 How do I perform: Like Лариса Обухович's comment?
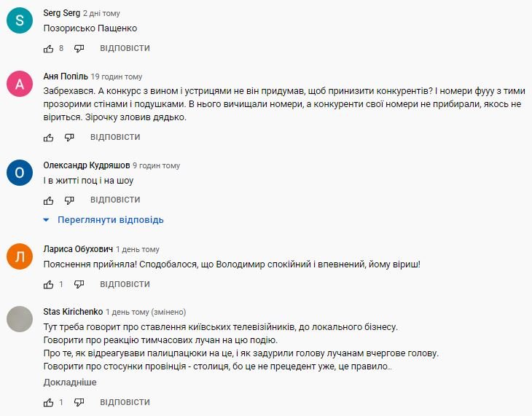click(49, 284)
